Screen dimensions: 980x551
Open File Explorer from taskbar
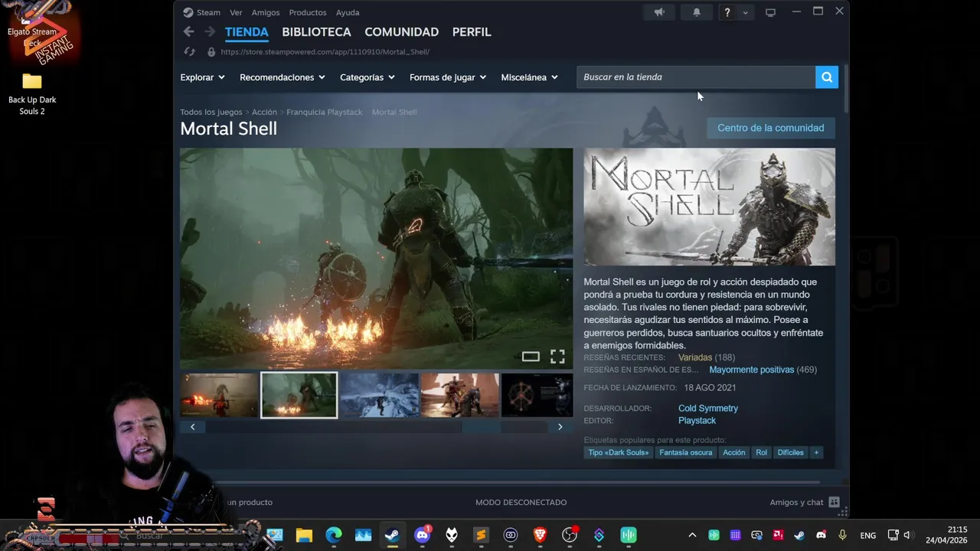tap(304, 535)
